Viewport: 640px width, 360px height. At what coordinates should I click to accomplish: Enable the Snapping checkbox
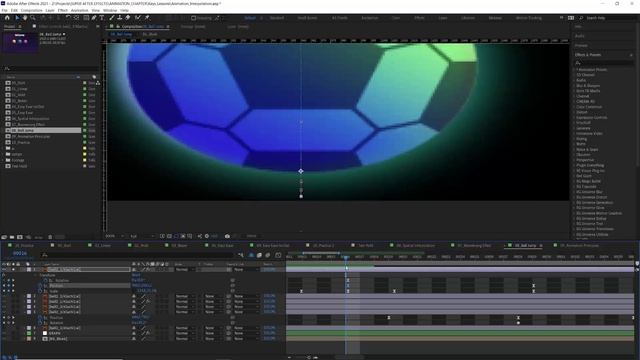pos(194,18)
